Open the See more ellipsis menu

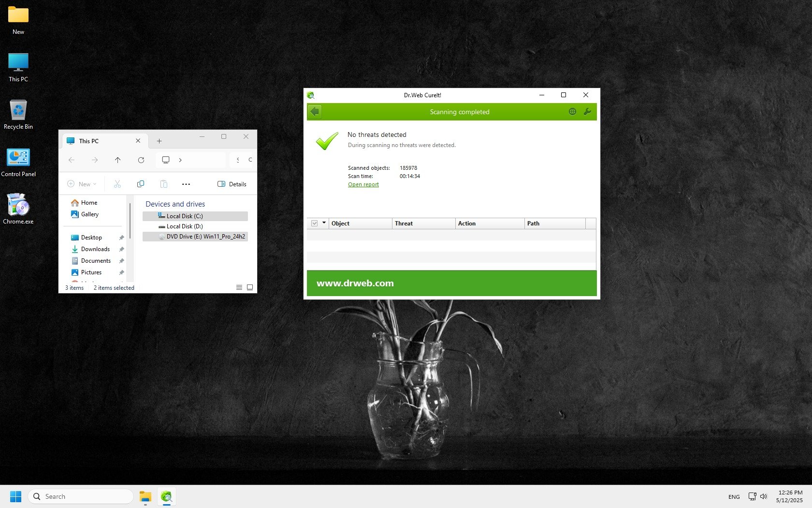(186, 184)
